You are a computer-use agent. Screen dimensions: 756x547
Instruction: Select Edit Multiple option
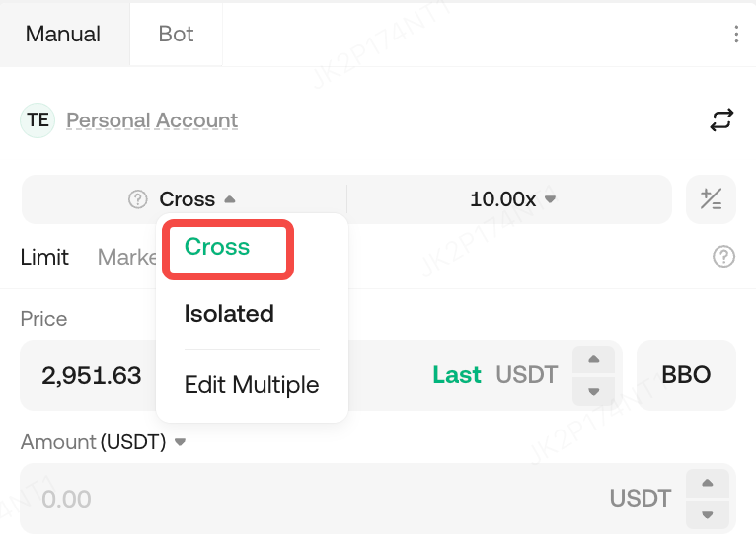click(x=252, y=385)
